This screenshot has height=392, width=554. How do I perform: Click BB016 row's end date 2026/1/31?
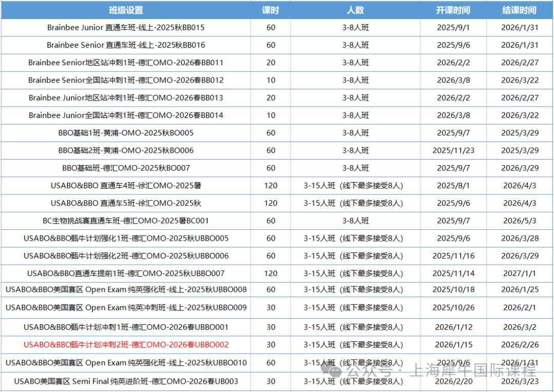pos(520,45)
